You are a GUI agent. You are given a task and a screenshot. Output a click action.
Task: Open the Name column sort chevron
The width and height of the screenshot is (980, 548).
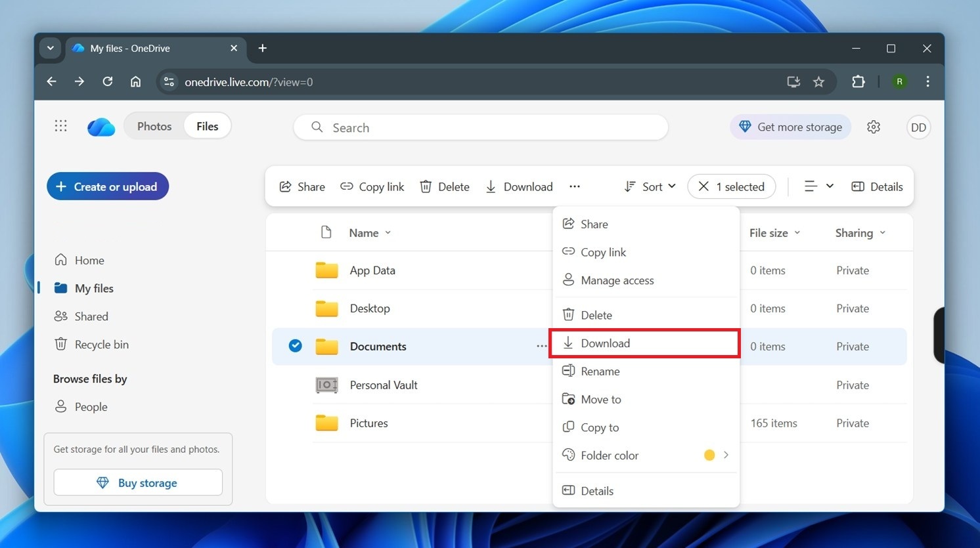coord(388,232)
